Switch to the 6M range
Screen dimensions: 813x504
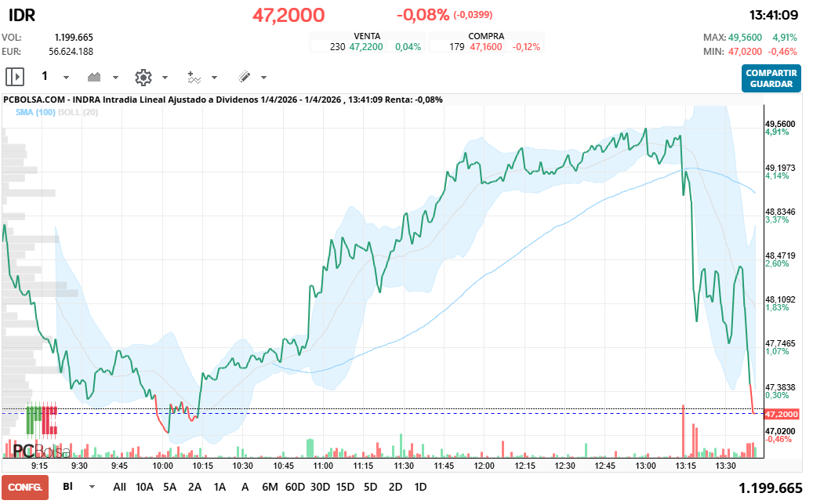coord(270,487)
